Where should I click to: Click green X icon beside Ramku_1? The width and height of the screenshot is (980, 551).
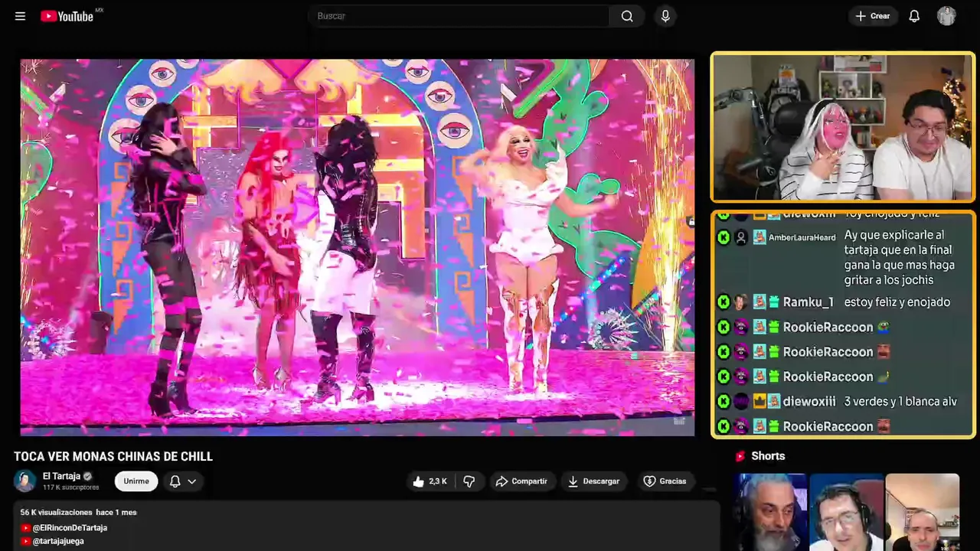724,302
